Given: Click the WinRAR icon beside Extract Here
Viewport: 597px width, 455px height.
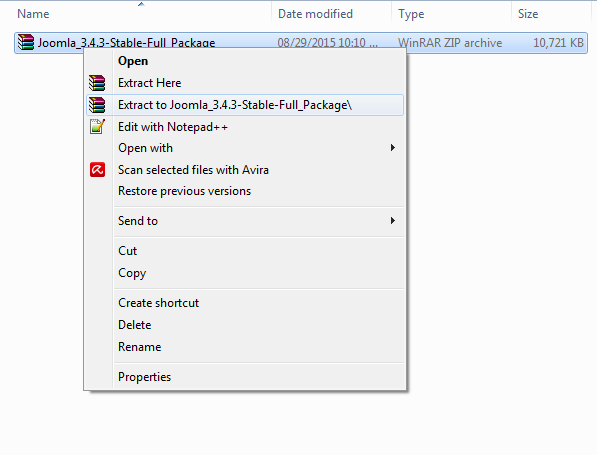Looking at the screenshot, I should (x=97, y=83).
